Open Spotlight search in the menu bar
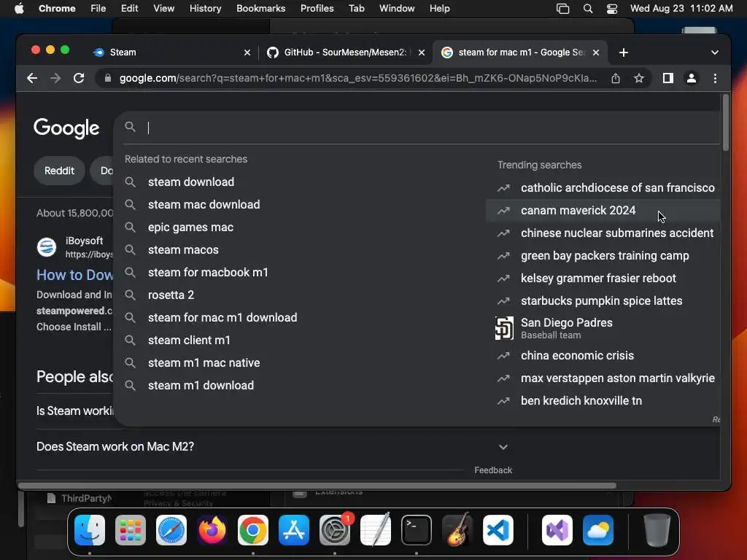The image size is (747, 560). [588, 9]
